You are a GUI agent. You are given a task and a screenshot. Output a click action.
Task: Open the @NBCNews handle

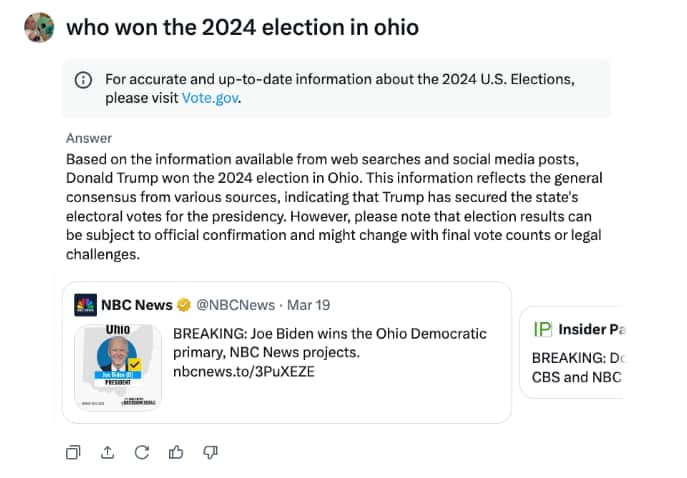pos(235,304)
